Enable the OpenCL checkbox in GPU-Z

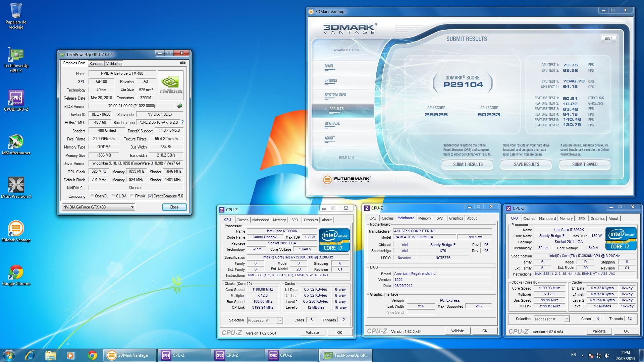[x=92, y=196]
